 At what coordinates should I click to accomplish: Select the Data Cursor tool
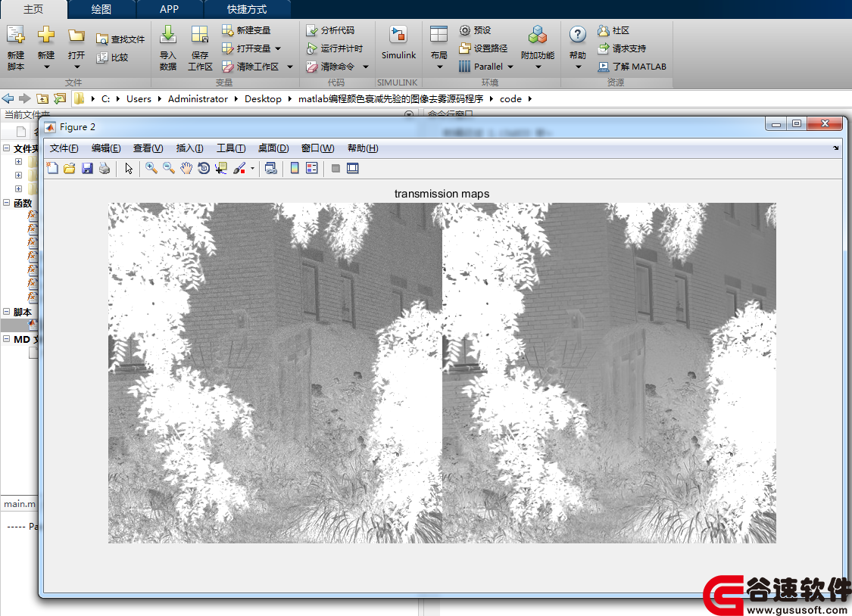[x=221, y=168]
